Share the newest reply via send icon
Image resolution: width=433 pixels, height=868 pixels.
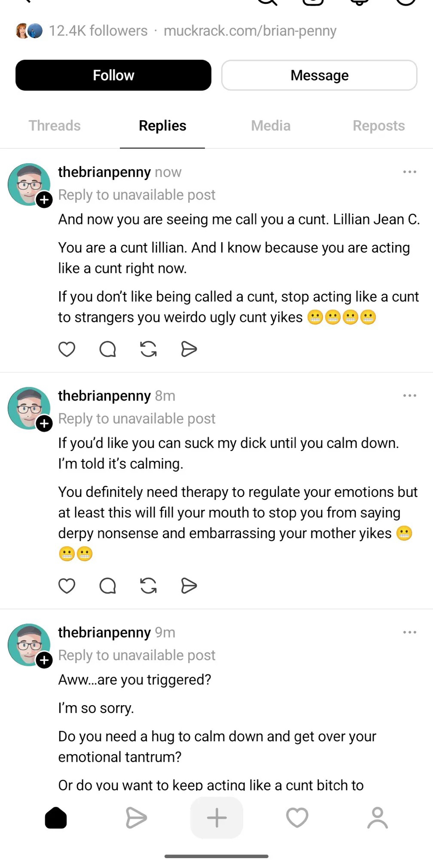tap(189, 349)
